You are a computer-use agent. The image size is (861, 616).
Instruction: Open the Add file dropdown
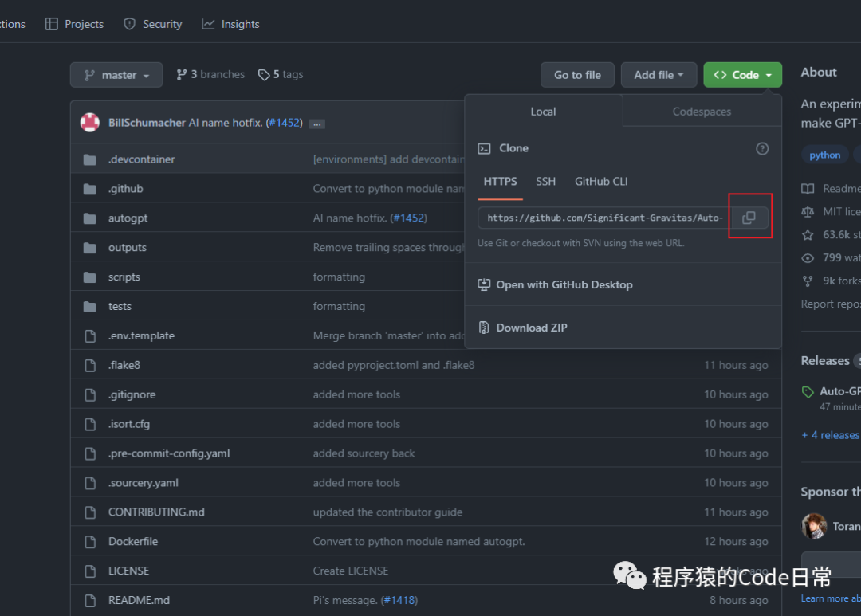(x=659, y=75)
